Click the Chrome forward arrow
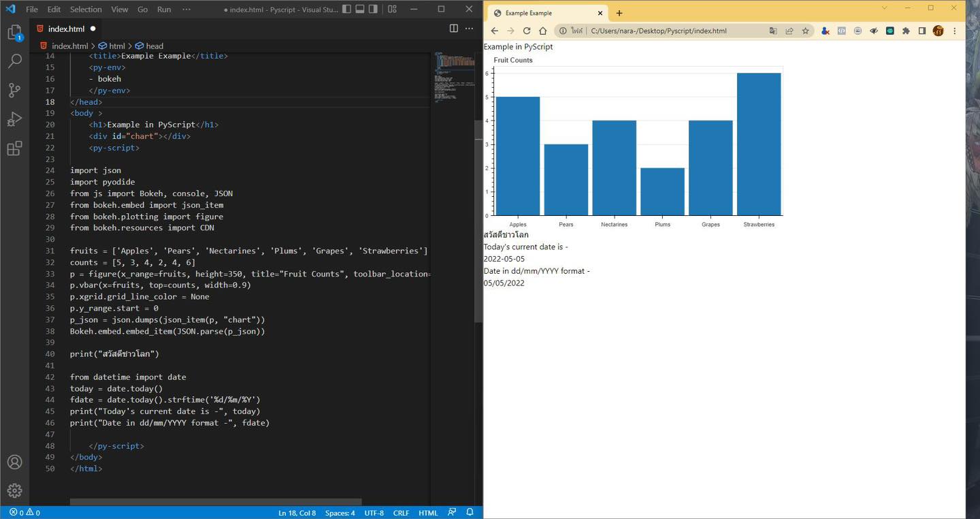 [x=510, y=31]
